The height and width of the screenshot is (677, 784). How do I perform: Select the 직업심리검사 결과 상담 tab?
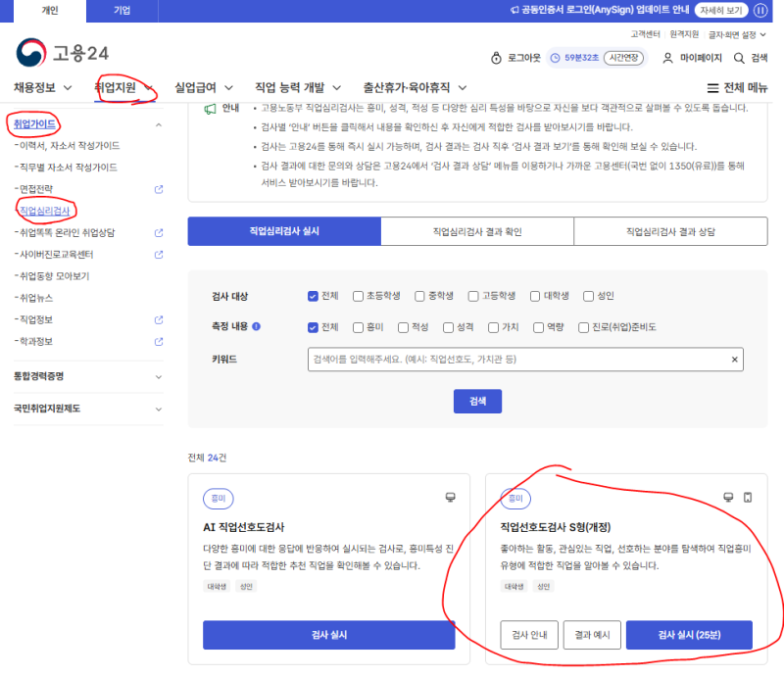coord(670,231)
